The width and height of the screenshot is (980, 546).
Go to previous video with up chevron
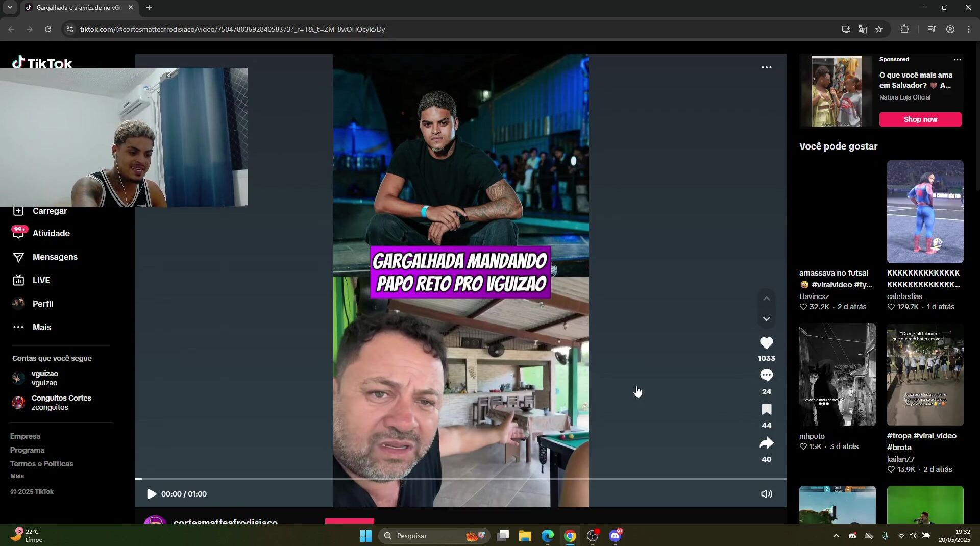tap(766, 299)
